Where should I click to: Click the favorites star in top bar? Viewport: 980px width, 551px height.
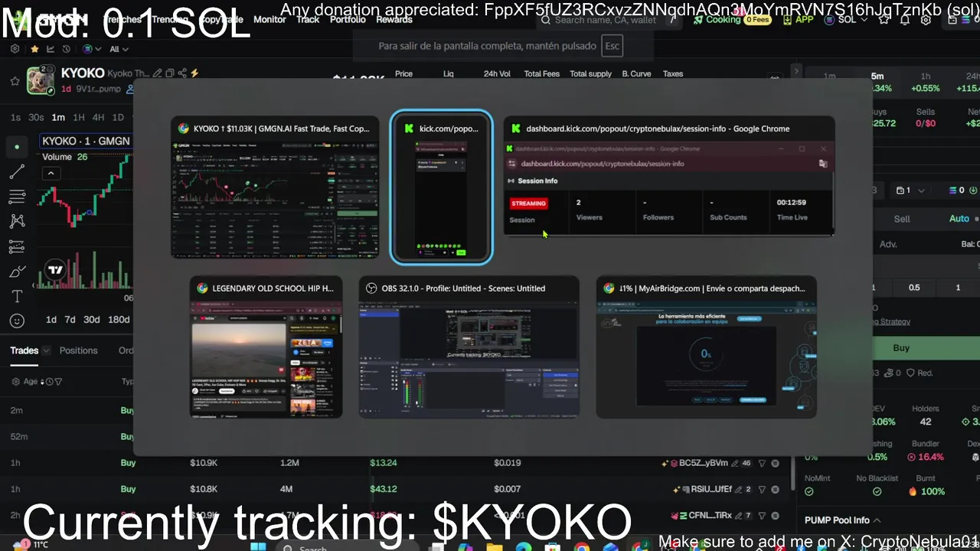coord(884,20)
